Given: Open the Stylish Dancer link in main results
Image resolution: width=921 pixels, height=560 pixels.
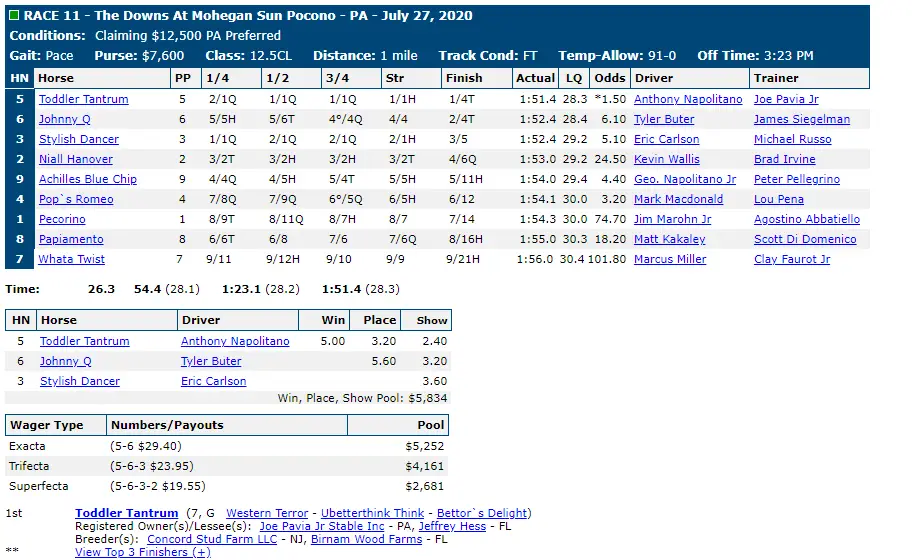Looking at the screenshot, I should click(79, 139).
